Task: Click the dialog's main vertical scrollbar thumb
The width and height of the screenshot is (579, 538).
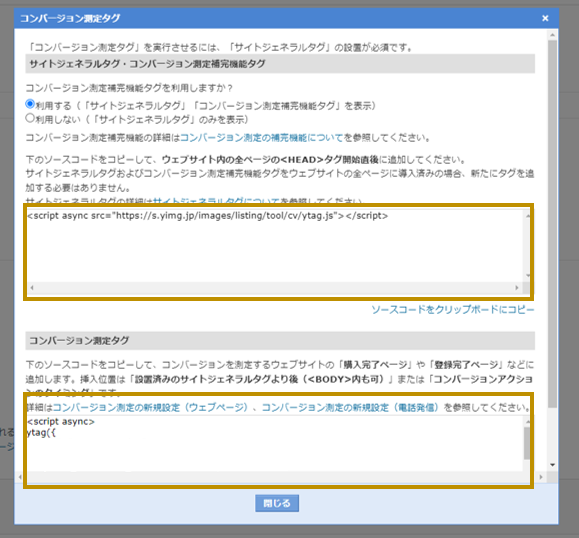Action: (552, 224)
